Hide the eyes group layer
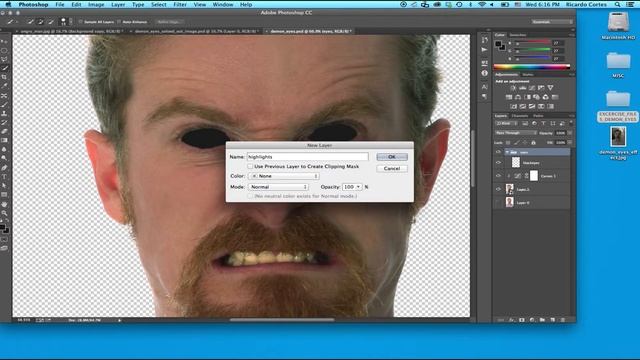The height and width of the screenshot is (360, 640). pos(498,152)
